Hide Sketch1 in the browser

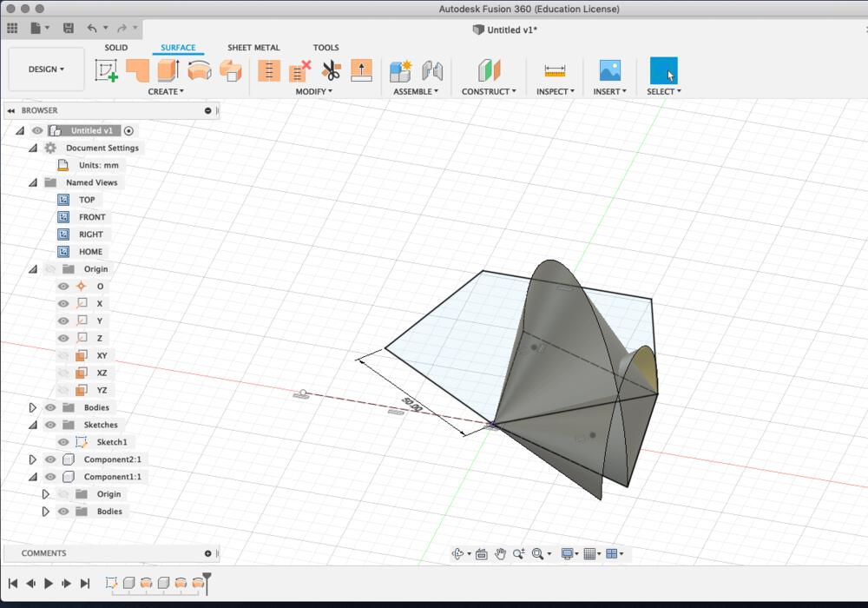point(62,442)
